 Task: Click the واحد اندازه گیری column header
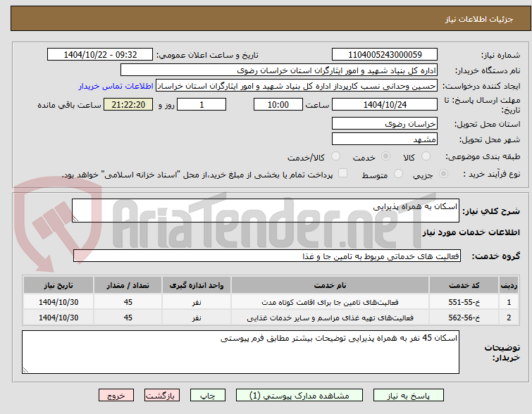click(x=197, y=285)
